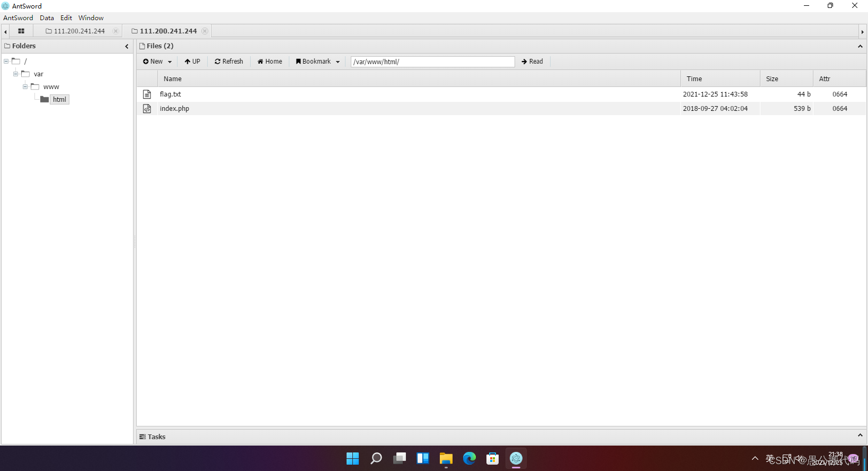Launch Microsoft Edge from taskbar
Viewport: 868px width, 471px height.
469,458
